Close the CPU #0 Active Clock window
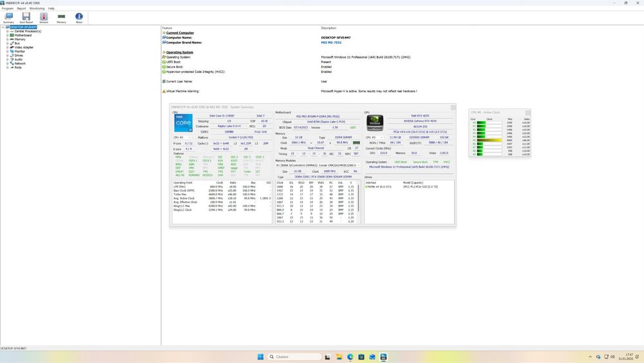The image size is (644, 363). click(x=528, y=112)
